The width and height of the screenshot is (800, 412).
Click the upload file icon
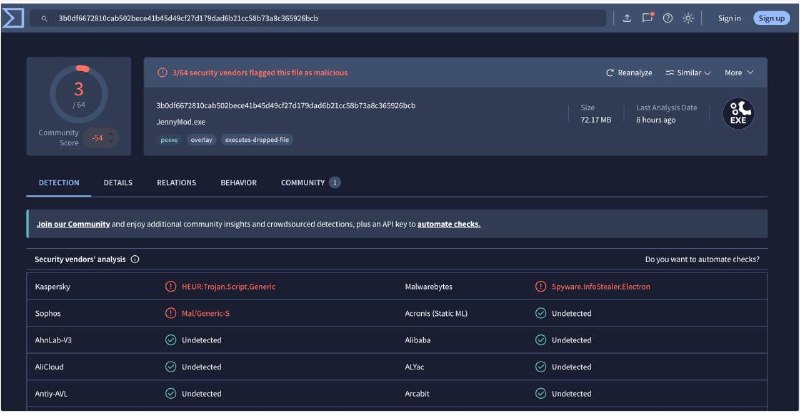[x=627, y=18]
